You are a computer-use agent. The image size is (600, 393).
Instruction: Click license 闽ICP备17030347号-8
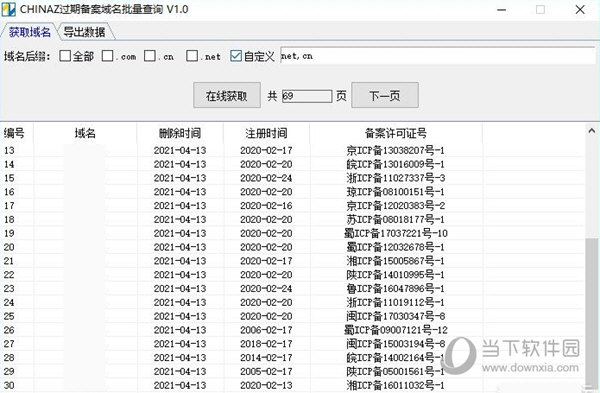coord(396,316)
